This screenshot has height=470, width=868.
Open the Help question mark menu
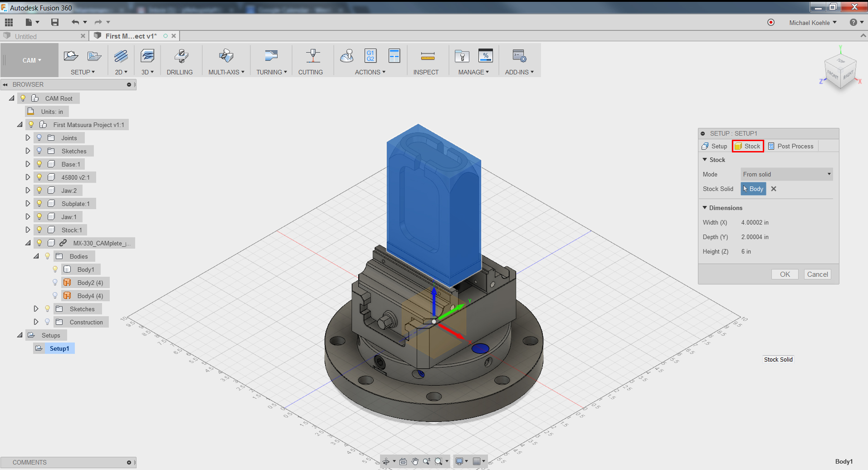(856, 22)
